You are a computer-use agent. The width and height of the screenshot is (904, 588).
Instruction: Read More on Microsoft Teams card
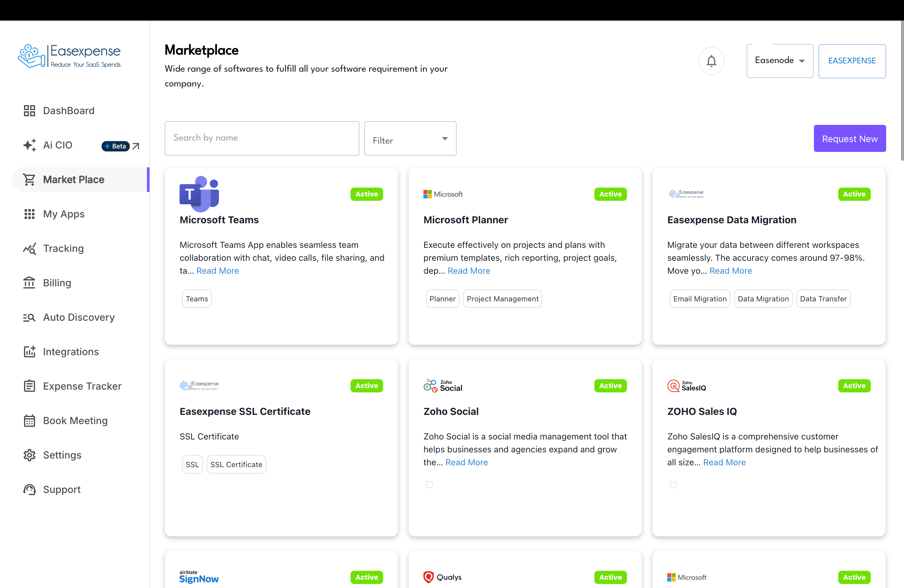pyautogui.click(x=218, y=271)
